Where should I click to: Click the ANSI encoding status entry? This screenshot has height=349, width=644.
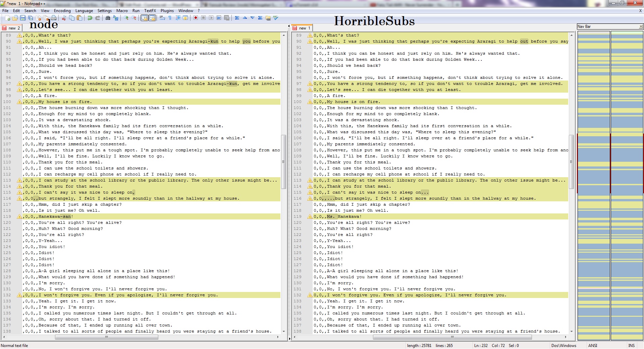coord(593,345)
